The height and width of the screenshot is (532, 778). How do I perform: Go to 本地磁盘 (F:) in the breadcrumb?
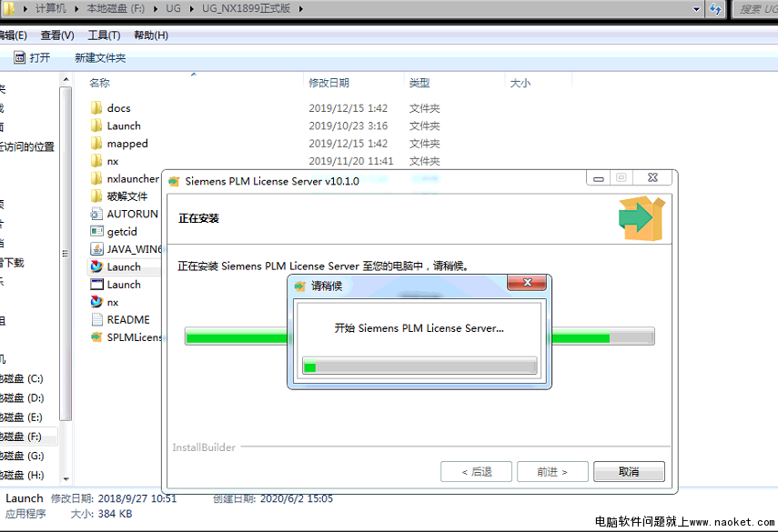[x=116, y=8]
